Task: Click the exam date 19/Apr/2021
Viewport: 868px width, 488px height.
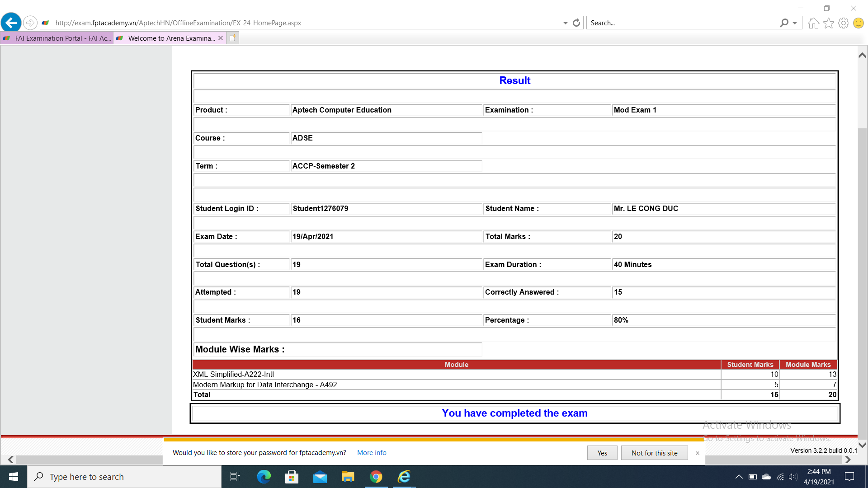Action: click(312, 237)
